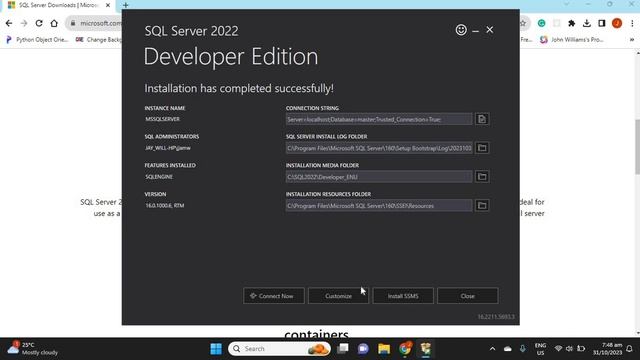
Task: Open John Williams's Pro... bookmark
Action: [x=571, y=40]
